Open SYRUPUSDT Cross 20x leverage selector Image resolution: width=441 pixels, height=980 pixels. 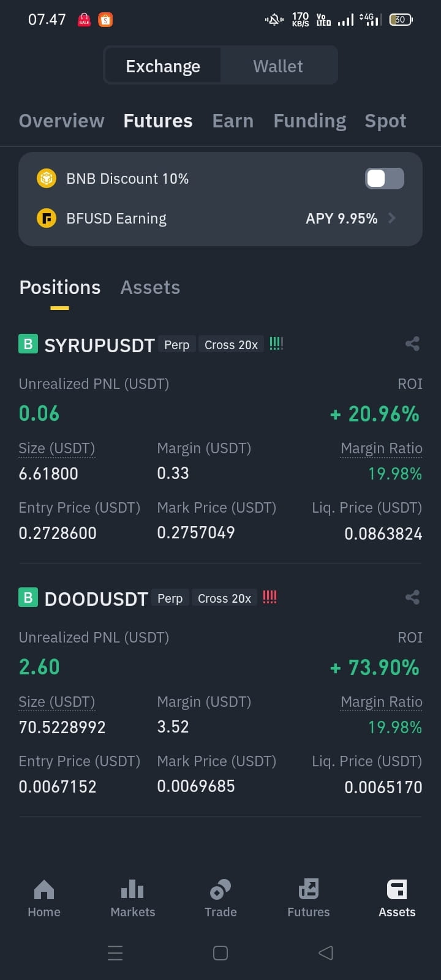(x=231, y=345)
